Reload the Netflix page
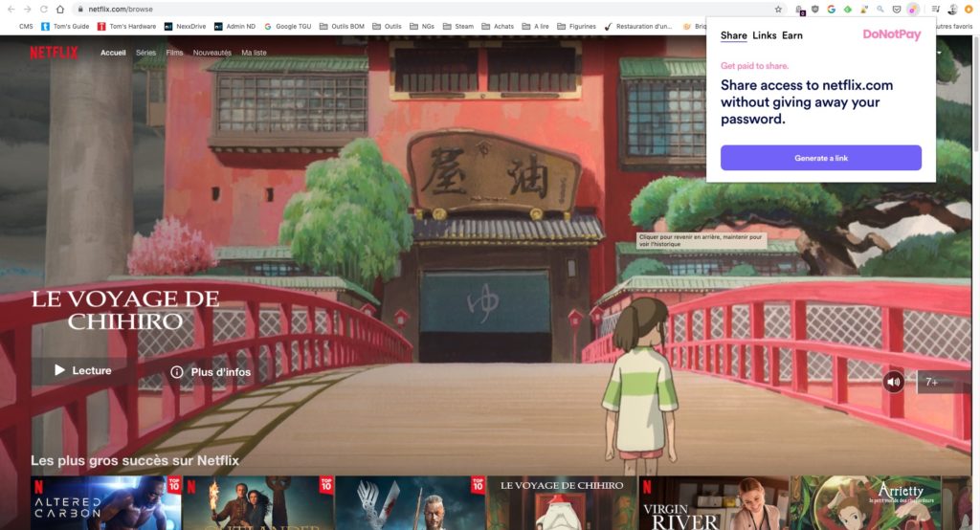Viewport: 980px width, 530px height. 44,10
